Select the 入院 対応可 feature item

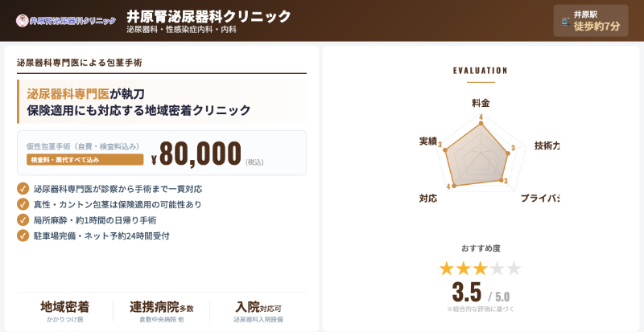click(x=258, y=311)
